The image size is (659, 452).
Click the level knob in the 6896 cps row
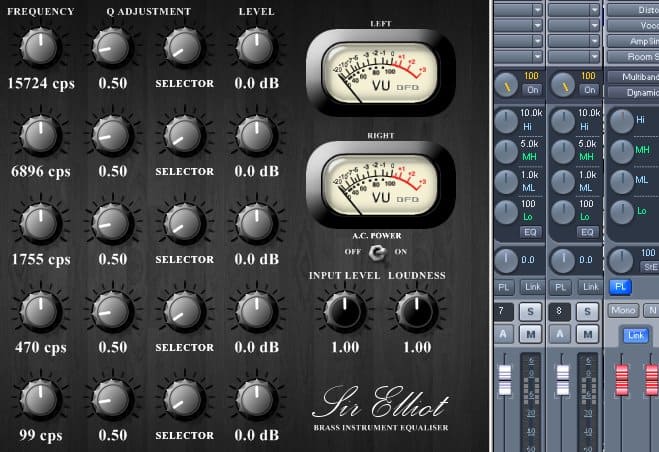(x=254, y=134)
